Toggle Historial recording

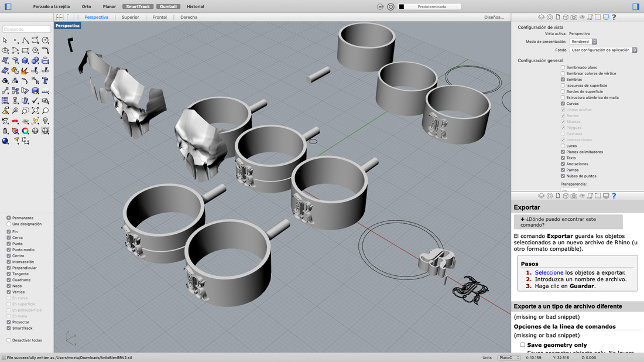tap(196, 6)
